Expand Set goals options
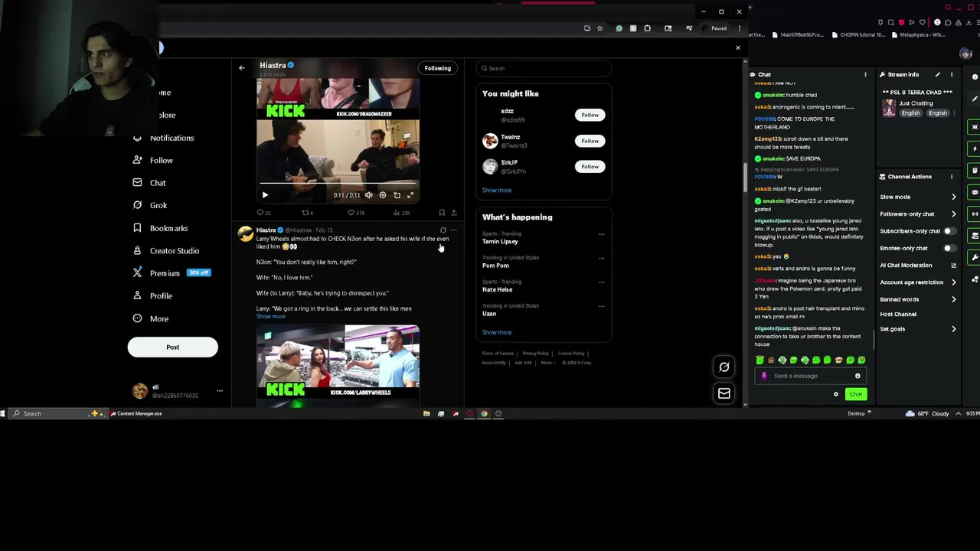Image resolution: width=980 pixels, height=551 pixels. [917, 329]
